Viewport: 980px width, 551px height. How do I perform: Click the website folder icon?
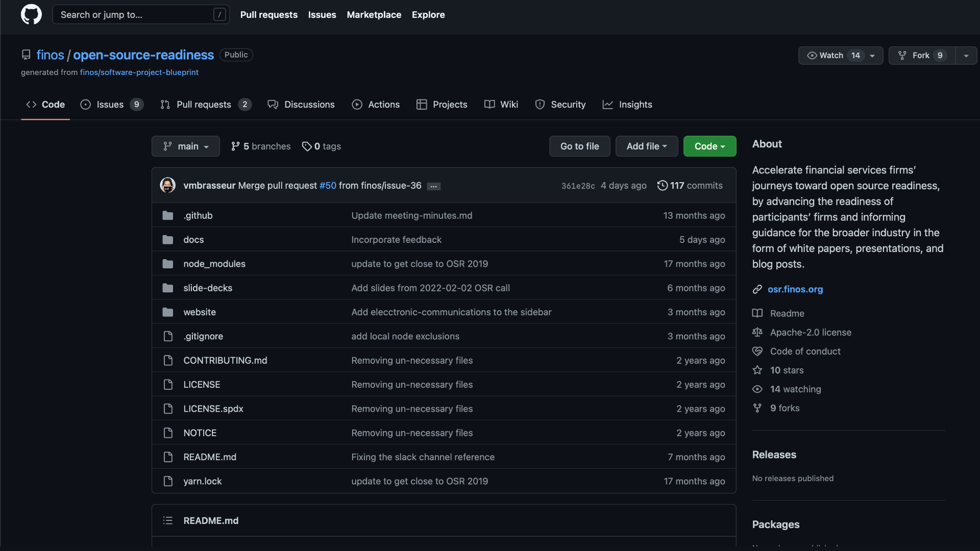(x=167, y=312)
